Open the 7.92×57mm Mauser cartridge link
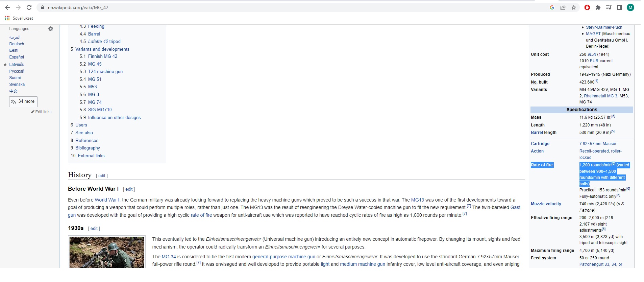The height and width of the screenshot is (282, 644). coord(598,144)
